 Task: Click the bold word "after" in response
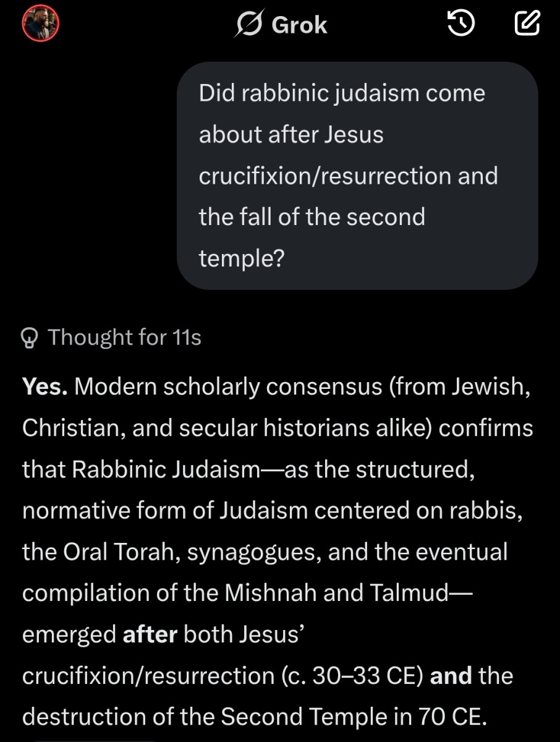click(x=150, y=634)
